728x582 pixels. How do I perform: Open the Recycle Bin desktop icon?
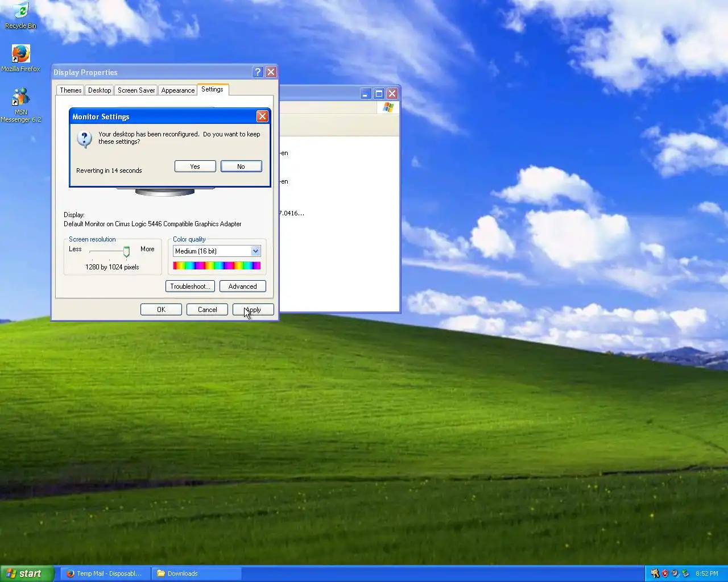pyautogui.click(x=20, y=15)
